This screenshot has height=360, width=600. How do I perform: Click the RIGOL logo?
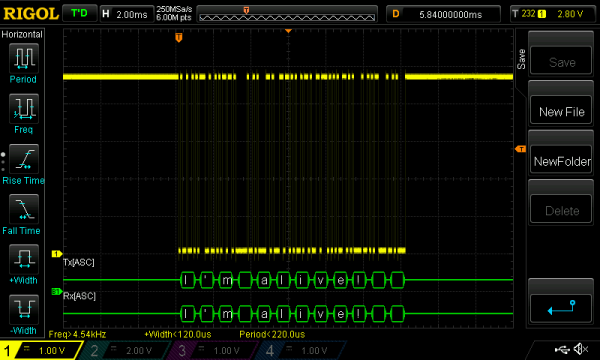31,14
